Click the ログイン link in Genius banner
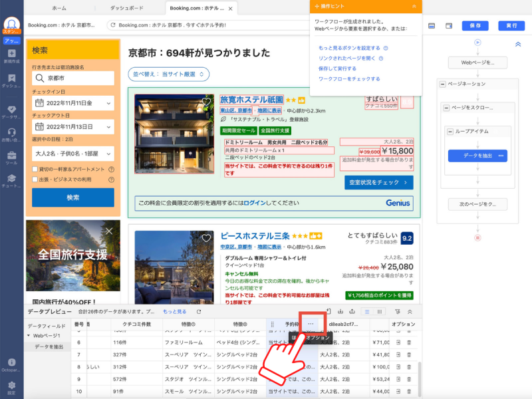Screen dimensions: 532x399 255,203
